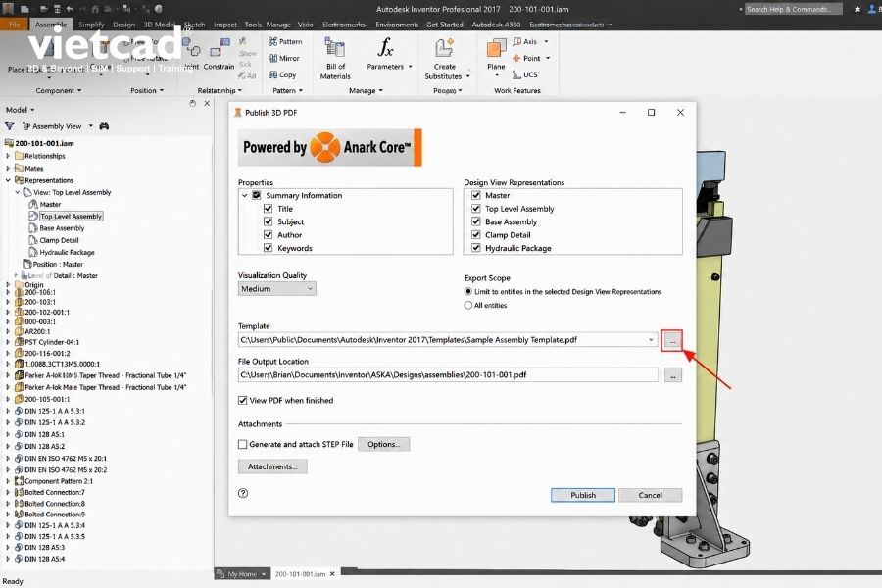Browse for File Output Location
This screenshot has height=588, width=882.
coord(672,374)
